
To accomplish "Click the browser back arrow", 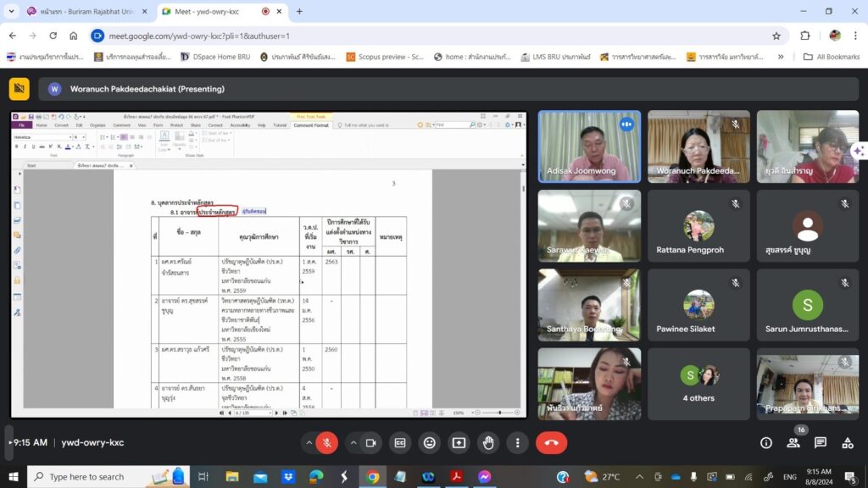I will [x=13, y=36].
